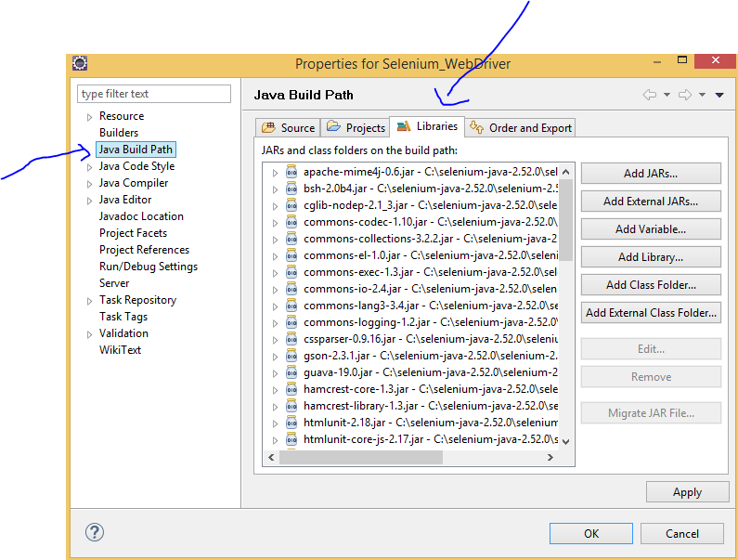
Task: Select Builders in the tree
Action: 119,133
